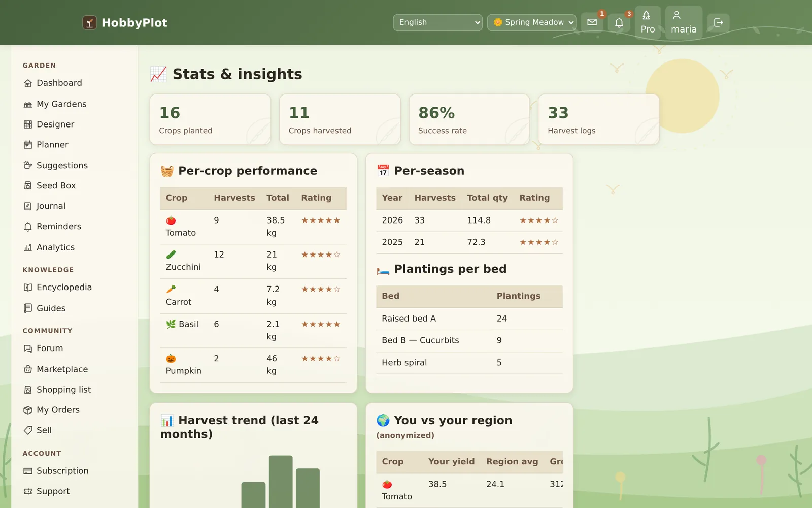Open the Planner page

pos(74,144)
